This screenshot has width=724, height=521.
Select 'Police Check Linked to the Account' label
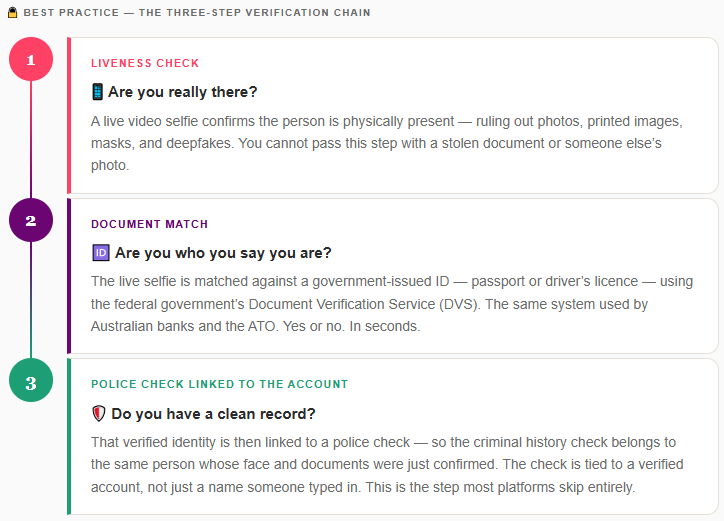click(219, 384)
